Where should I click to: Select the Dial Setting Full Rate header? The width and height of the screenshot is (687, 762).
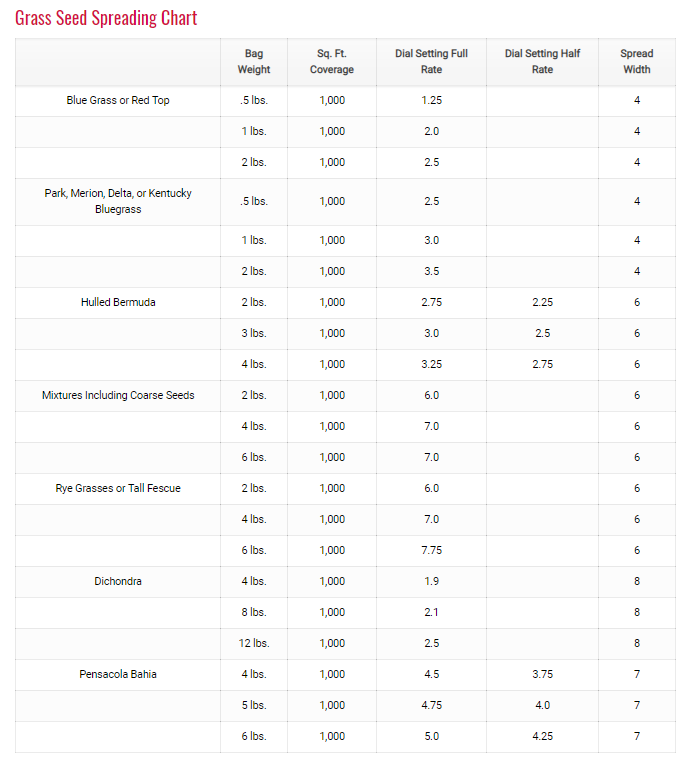click(x=431, y=62)
